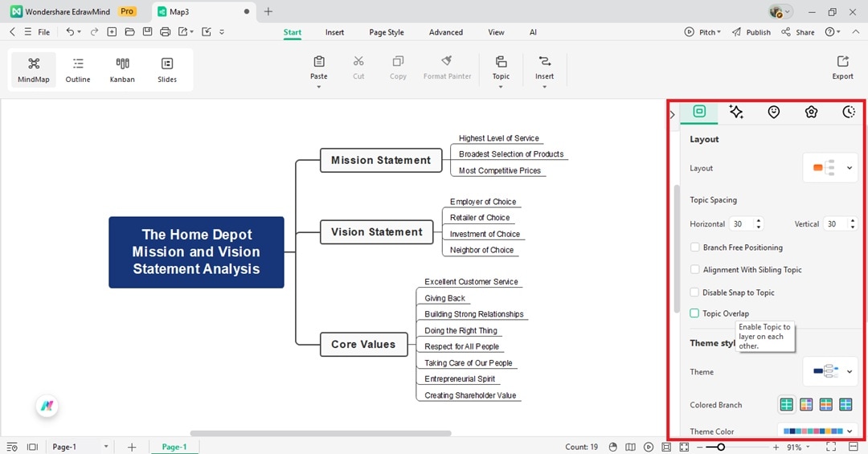Select the Map3 document tab
The width and height of the screenshot is (868, 454).
tap(202, 11)
